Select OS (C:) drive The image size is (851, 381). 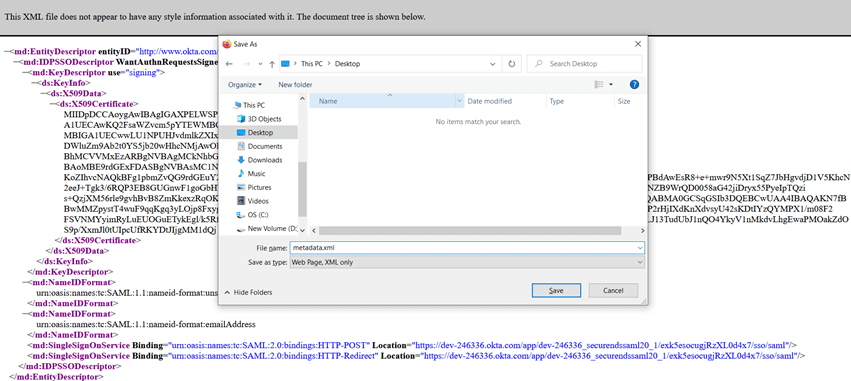(x=252, y=215)
